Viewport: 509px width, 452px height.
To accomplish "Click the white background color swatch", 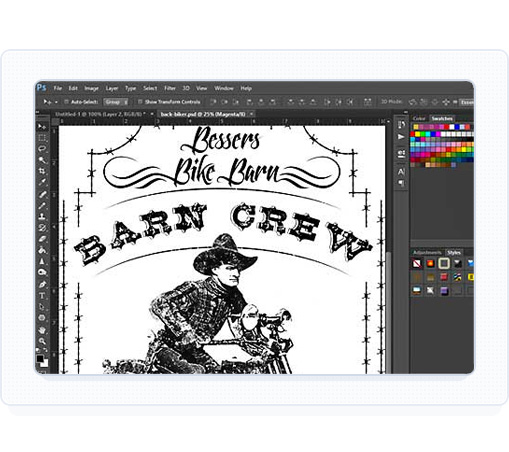I will click(45, 364).
